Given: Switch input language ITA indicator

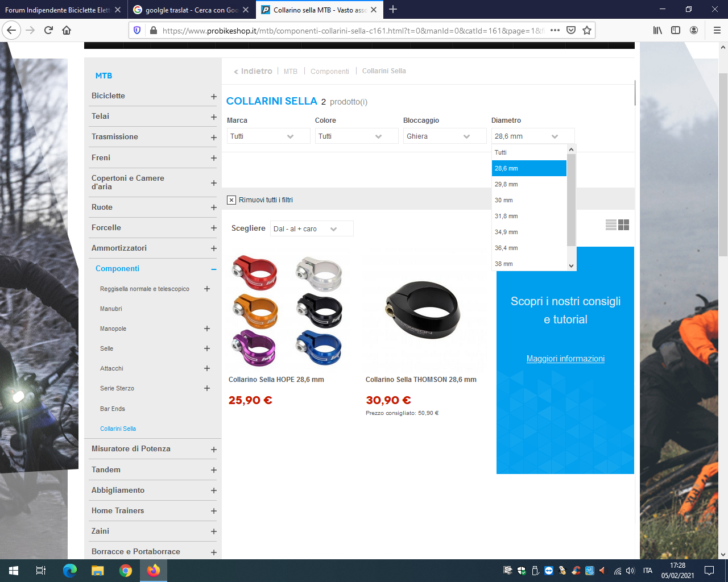Looking at the screenshot, I should (648, 571).
